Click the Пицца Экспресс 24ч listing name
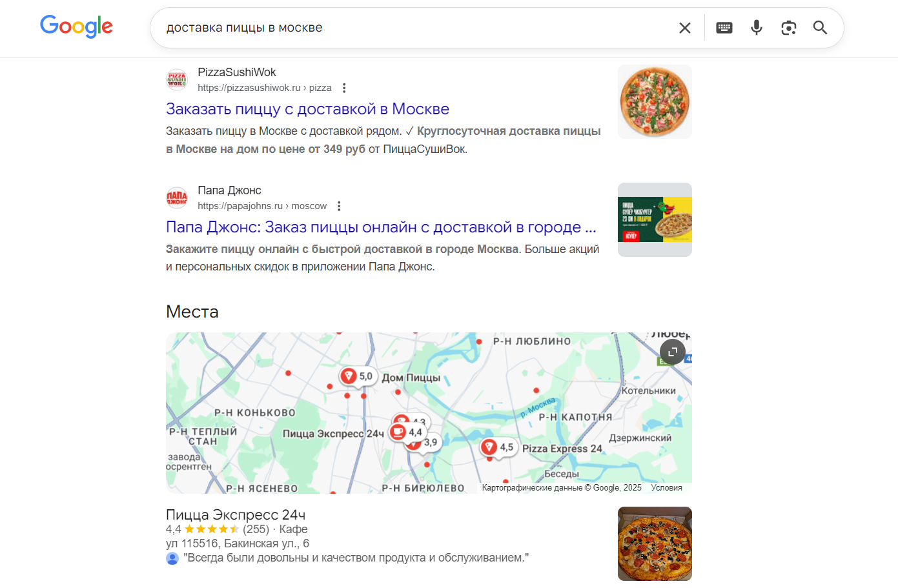Screen dimensions: 898x588 coord(236,514)
